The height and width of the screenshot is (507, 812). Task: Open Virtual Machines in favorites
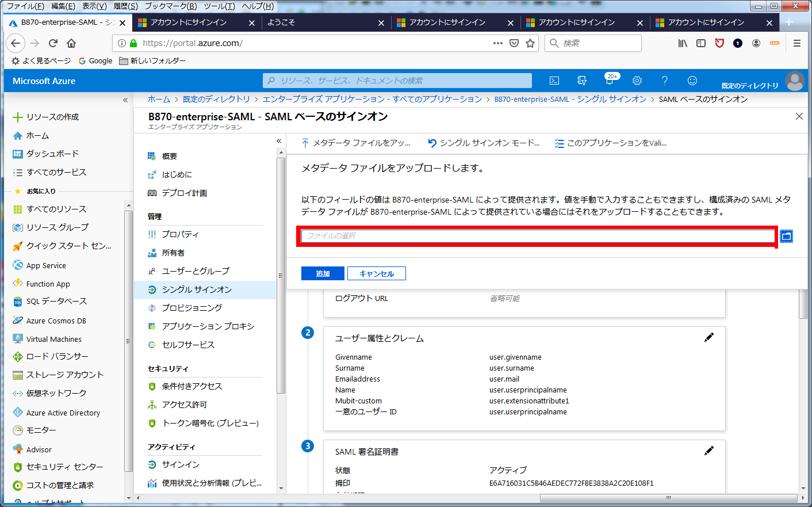pos(54,339)
